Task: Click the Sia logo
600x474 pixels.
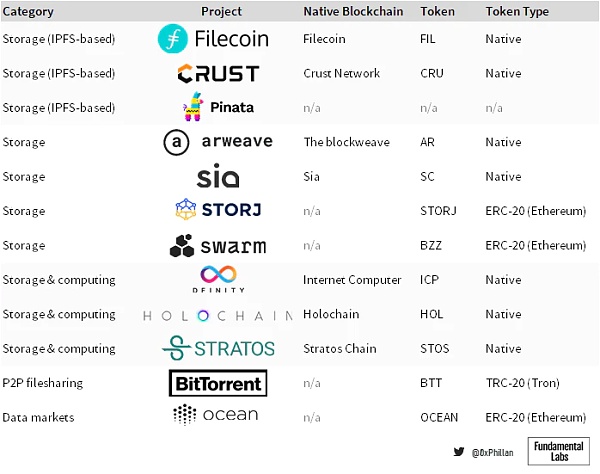Action: (218, 177)
